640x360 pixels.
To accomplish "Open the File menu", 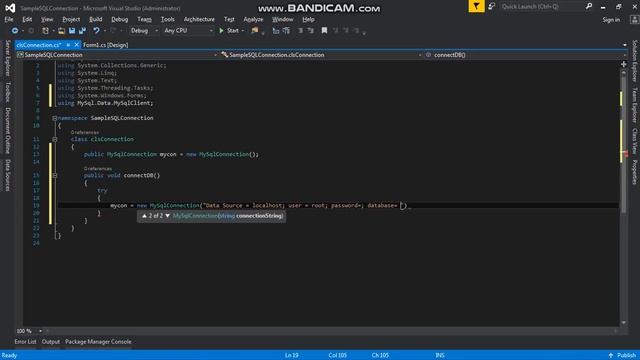I will [9, 19].
